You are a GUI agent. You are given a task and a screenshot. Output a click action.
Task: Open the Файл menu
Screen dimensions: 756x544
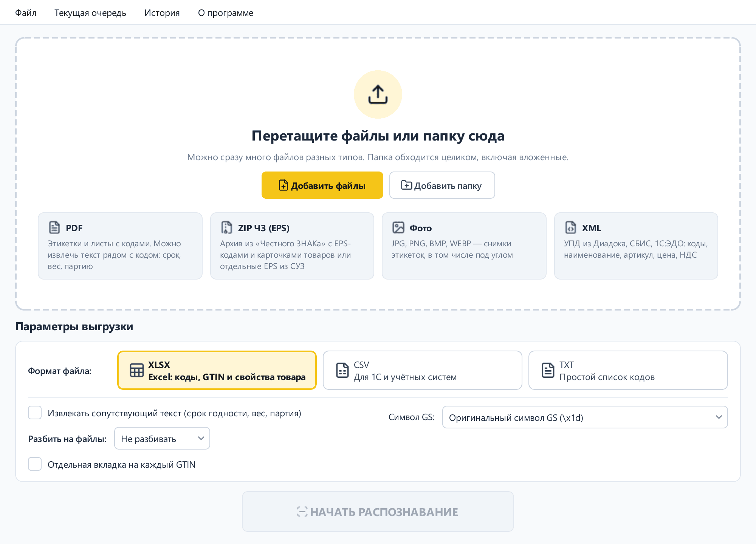tap(26, 12)
